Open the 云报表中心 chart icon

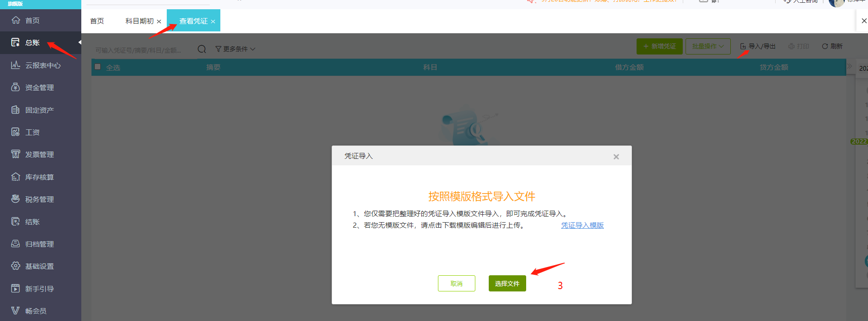click(16, 65)
